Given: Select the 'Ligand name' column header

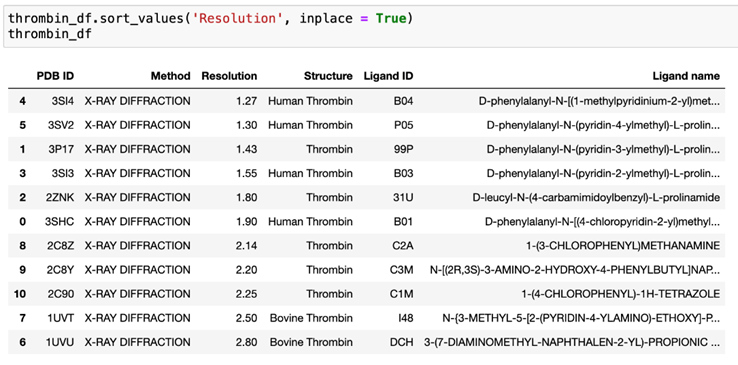Looking at the screenshot, I should (686, 76).
